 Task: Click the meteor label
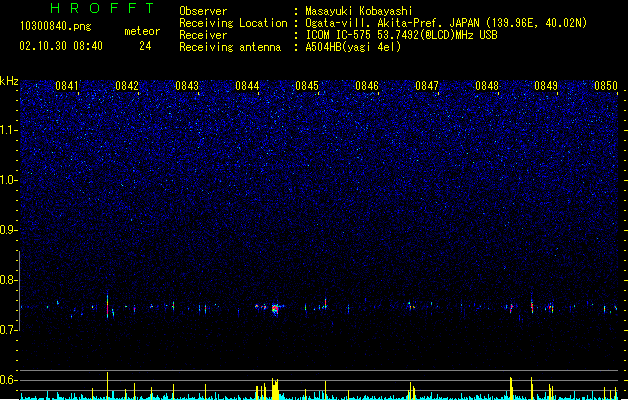[142, 31]
